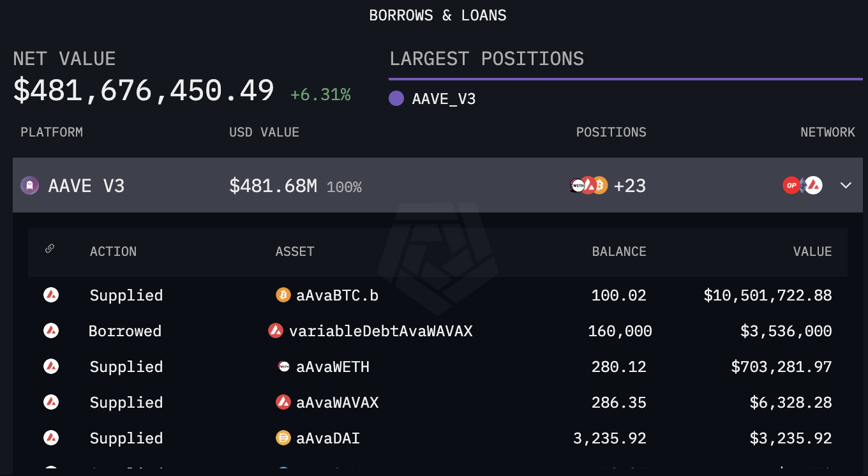Image resolution: width=868 pixels, height=476 pixels.
Task: Click the AAVE V3 ghost logo icon
Action: 29,186
